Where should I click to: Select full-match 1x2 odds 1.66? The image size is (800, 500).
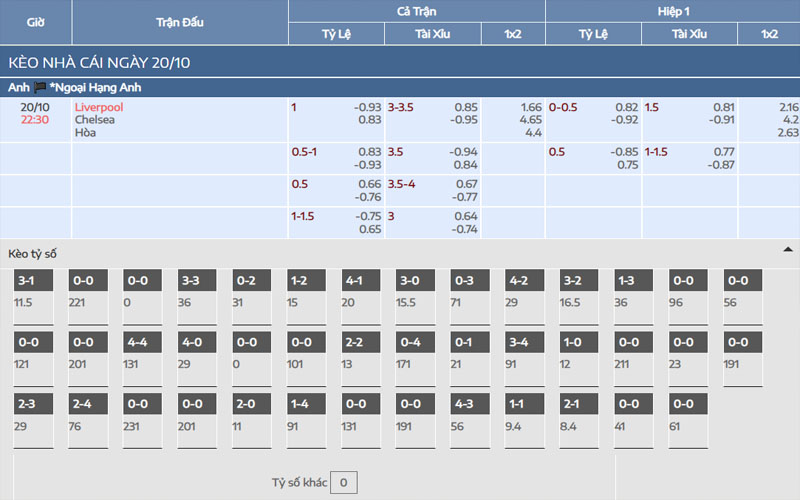(531, 107)
